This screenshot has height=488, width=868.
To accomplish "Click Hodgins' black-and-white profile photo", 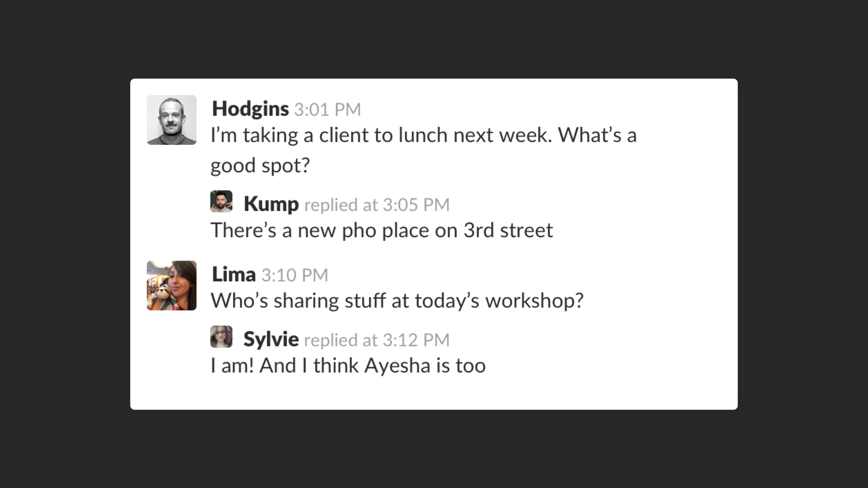I will tap(172, 120).
